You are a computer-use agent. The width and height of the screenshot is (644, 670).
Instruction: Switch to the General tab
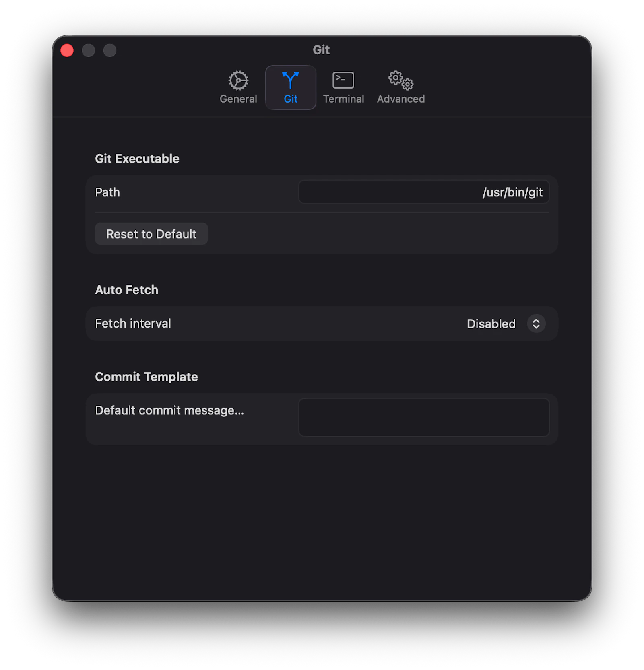pyautogui.click(x=238, y=88)
